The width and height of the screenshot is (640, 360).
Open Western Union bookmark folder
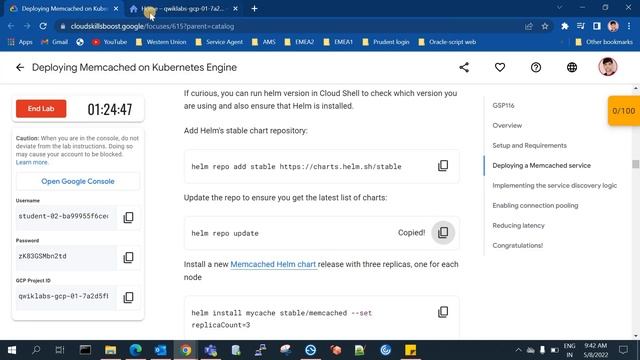[x=161, y=42]
